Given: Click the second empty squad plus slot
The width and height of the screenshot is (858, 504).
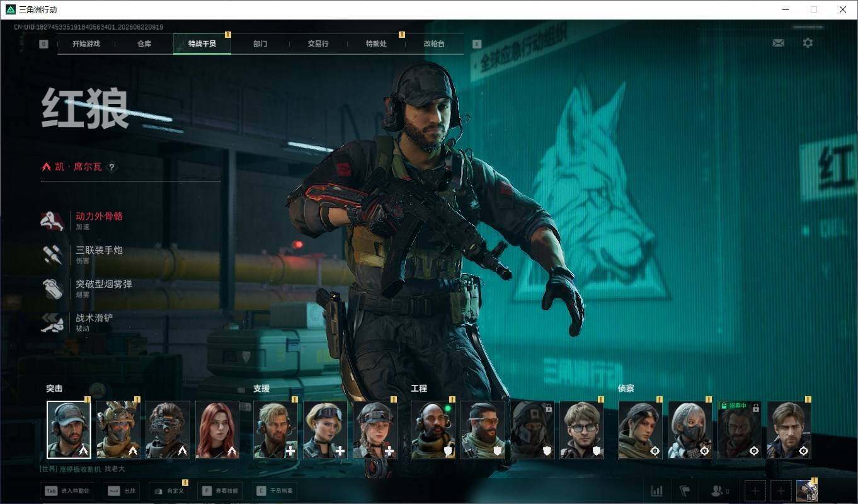Looking at the screenshot, I should click(x=781, y=491).
